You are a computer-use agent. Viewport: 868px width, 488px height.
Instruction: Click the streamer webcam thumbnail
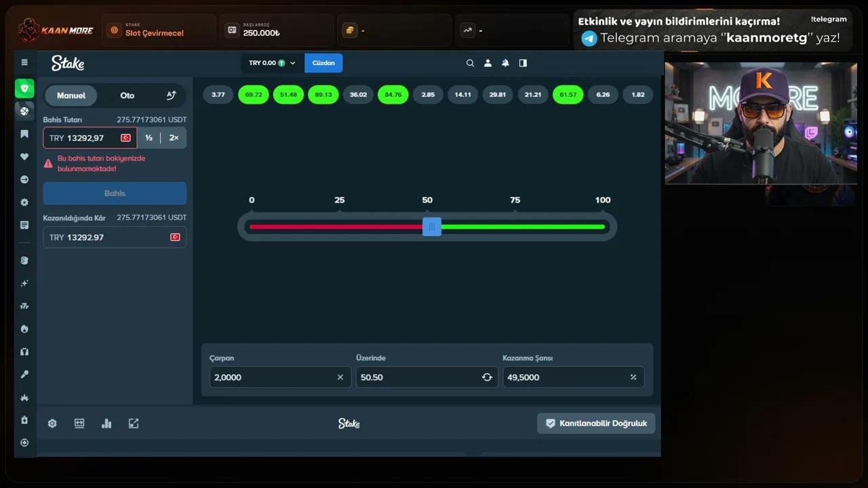[761, 123]
